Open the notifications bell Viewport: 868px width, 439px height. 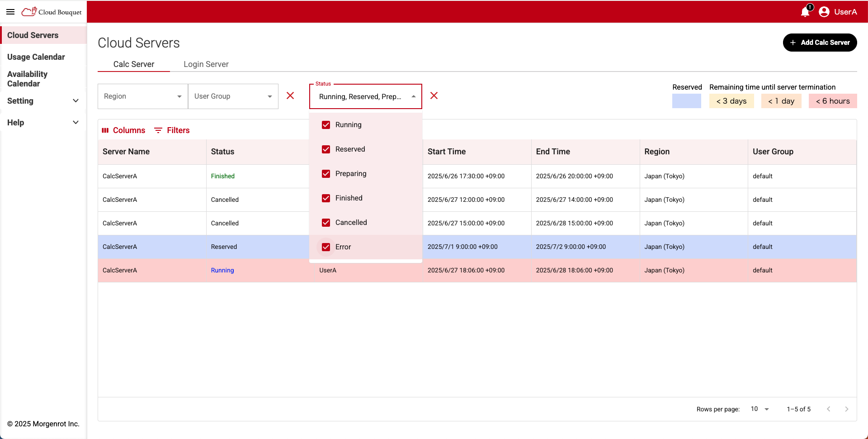tap(805, 12)
